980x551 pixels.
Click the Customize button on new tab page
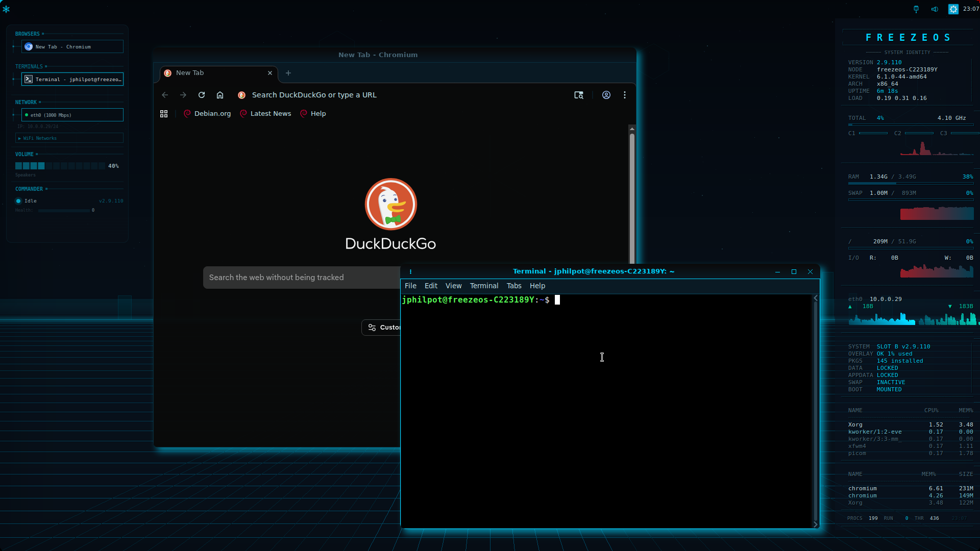(381, 328)
